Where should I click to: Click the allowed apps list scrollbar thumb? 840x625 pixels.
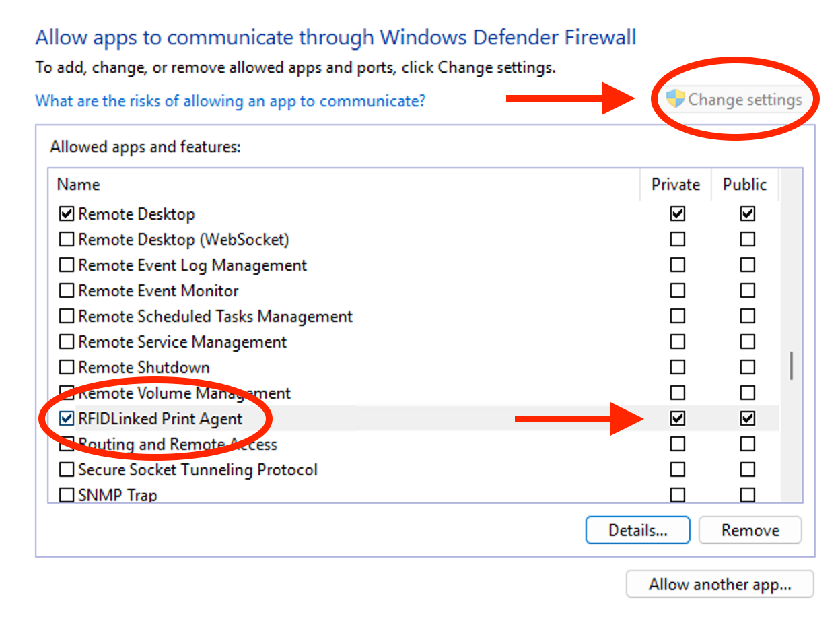pos(792,365)
